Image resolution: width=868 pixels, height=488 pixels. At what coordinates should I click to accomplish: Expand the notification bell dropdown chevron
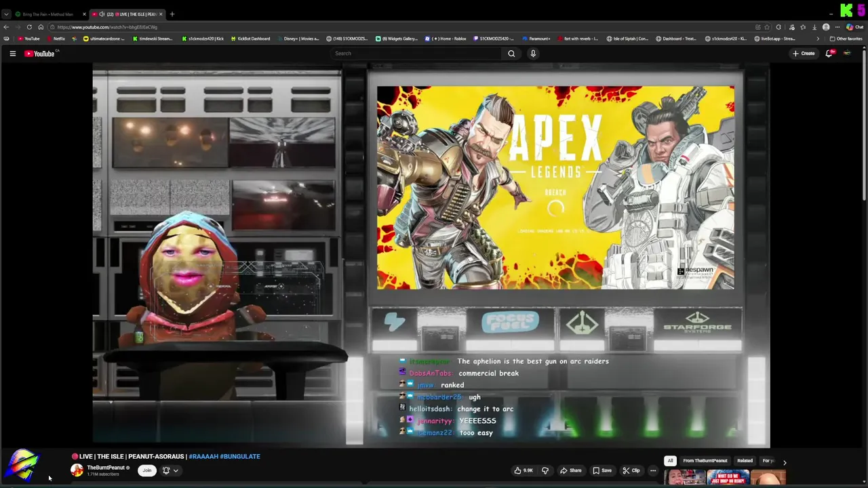(176, 470)
